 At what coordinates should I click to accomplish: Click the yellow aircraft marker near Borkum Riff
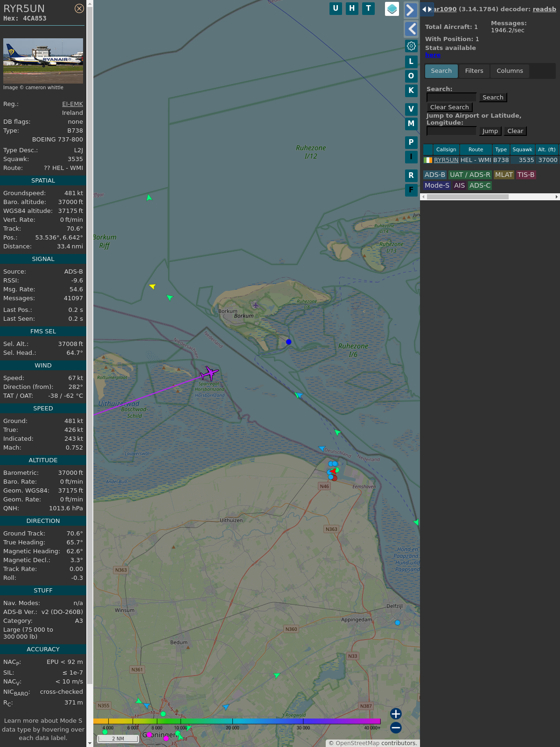pos(152,286)
